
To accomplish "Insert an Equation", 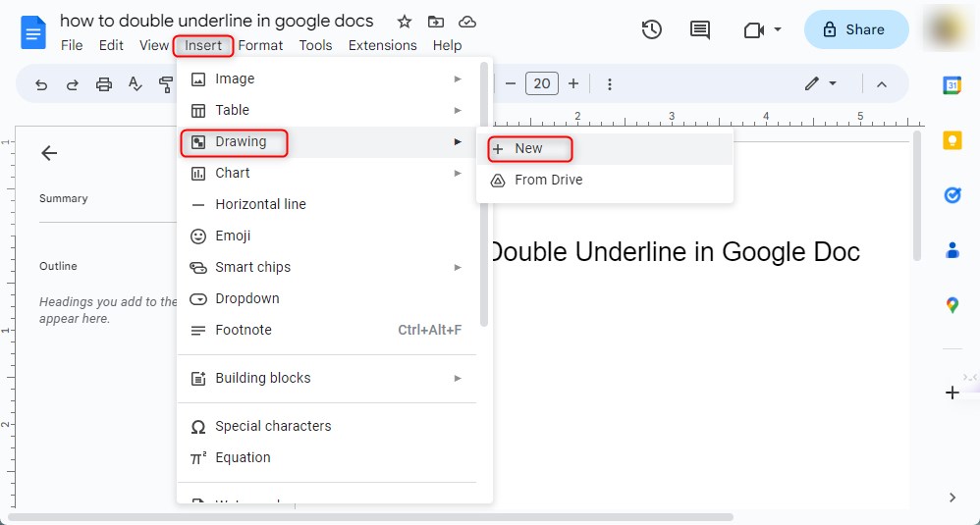I will [x=327, y=457].
